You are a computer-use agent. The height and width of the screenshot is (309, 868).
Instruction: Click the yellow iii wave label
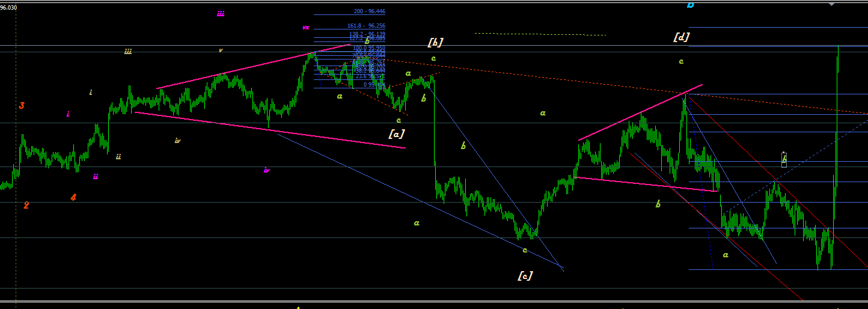128,52
